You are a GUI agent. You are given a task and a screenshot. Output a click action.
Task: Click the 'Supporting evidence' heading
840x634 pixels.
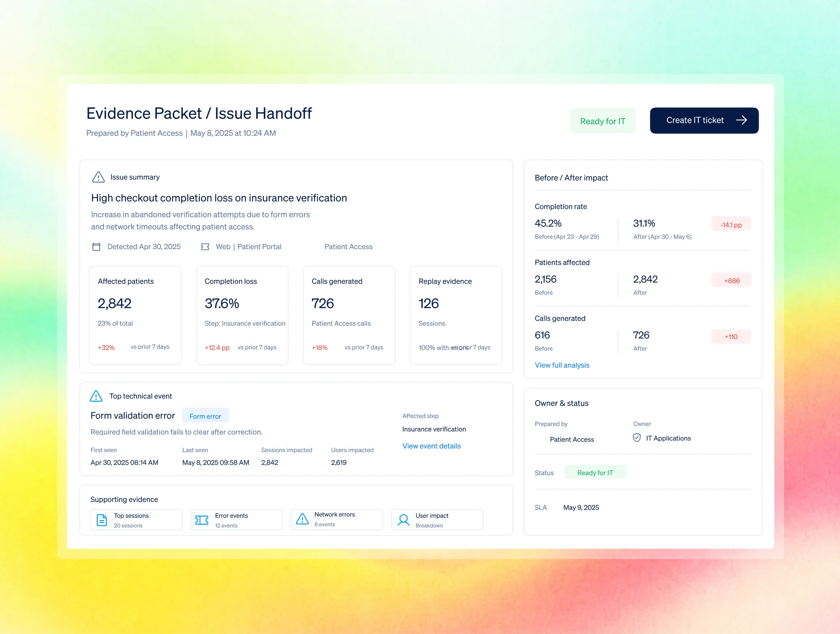[x=124, y=500]
